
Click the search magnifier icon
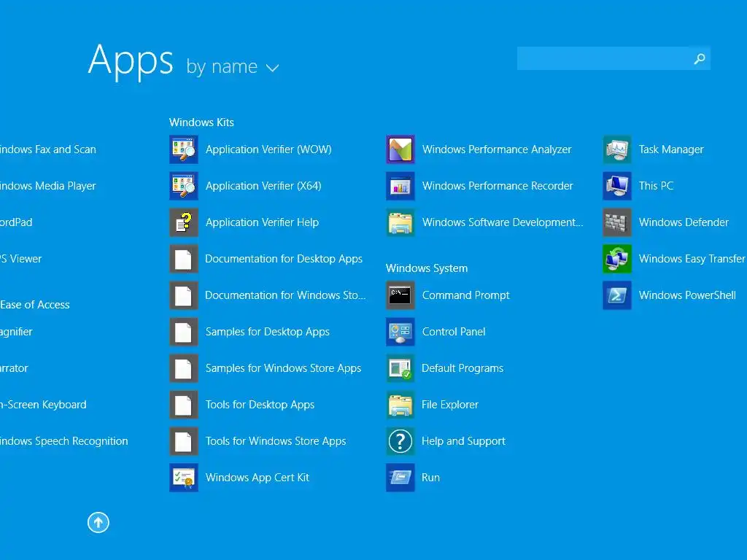700,58
